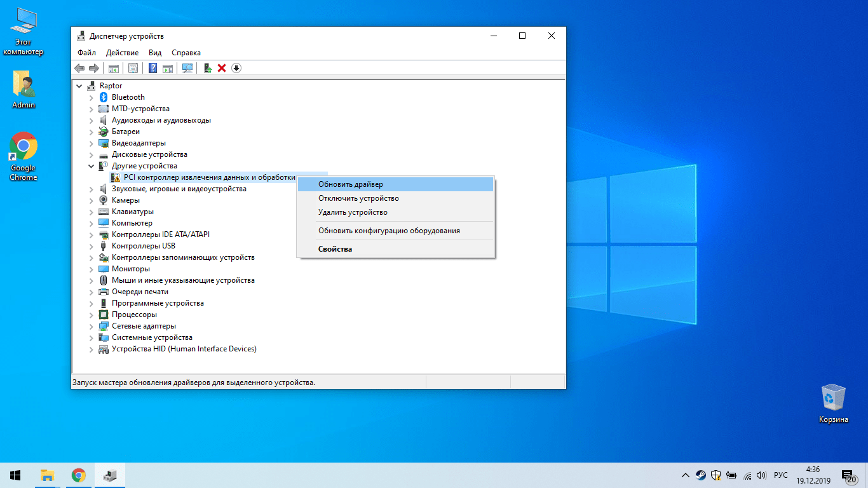Click the back arrow in the toolbar
This screenshot has height=488, width=868.
point(79,68)
